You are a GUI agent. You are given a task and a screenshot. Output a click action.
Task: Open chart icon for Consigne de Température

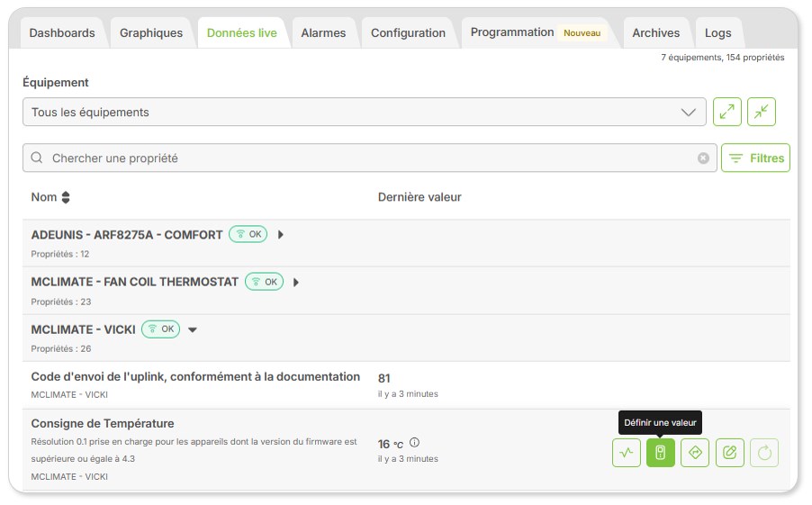pos(627,453)
